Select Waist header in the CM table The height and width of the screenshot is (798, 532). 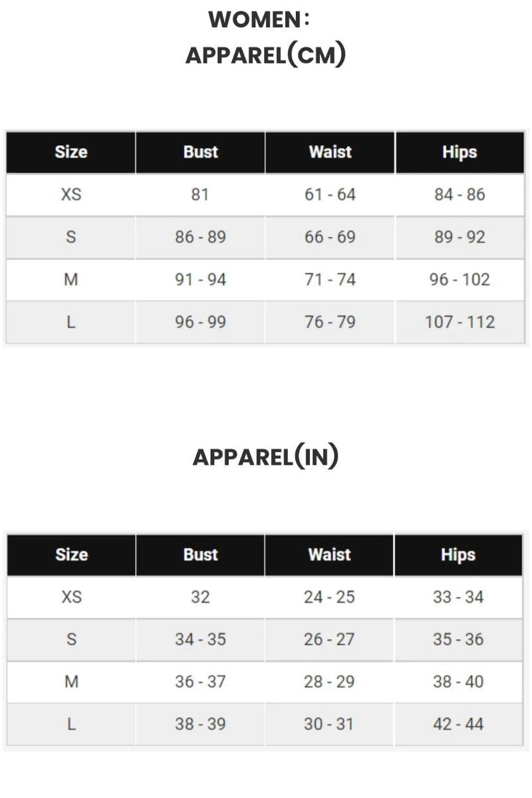[x=330, y=152]
